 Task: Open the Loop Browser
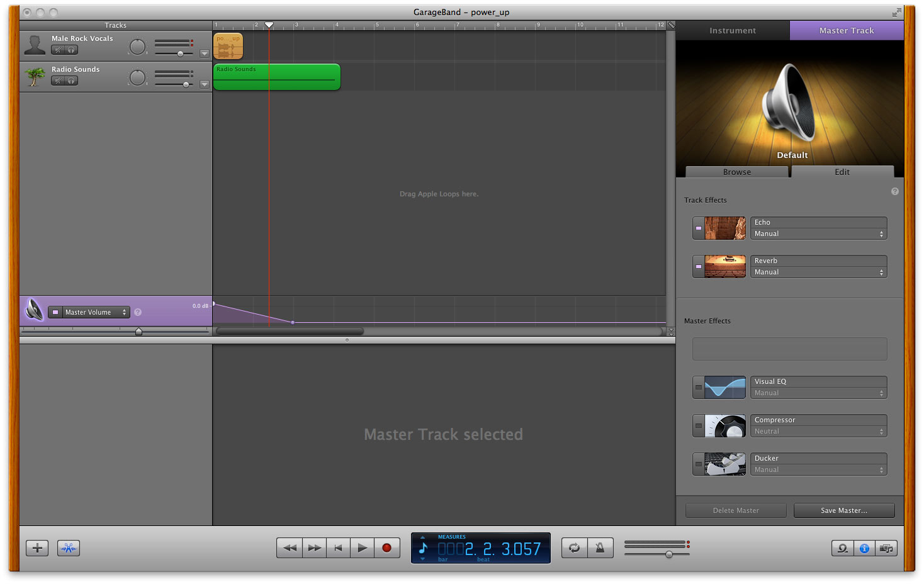point(842,548)
